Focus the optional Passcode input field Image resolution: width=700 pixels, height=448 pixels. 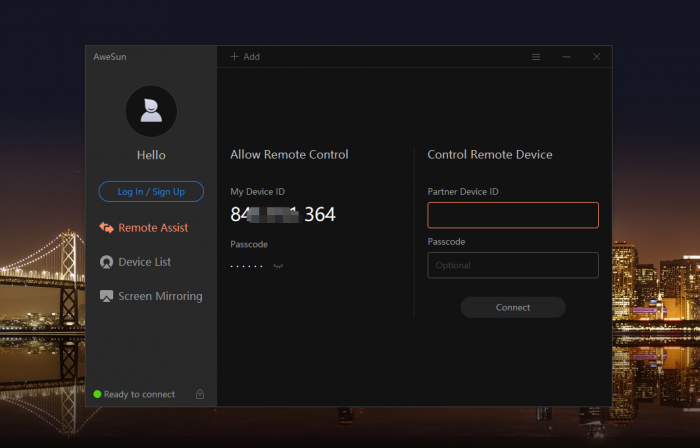tap(513, 265)
